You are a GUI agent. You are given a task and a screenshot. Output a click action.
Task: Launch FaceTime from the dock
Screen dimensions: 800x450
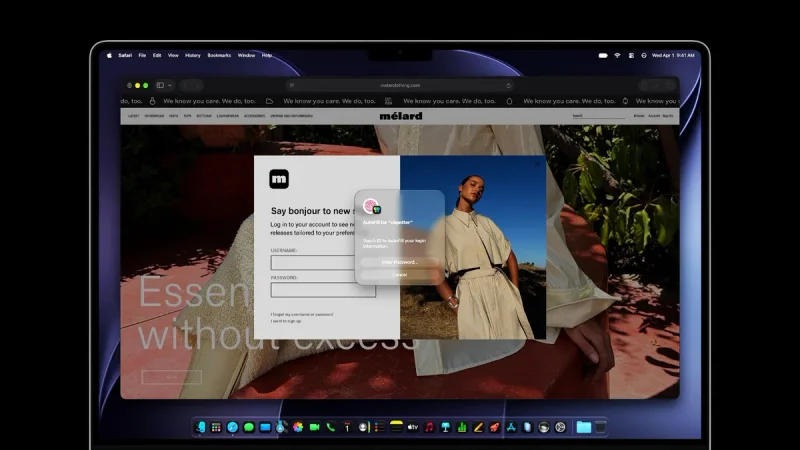314,427
